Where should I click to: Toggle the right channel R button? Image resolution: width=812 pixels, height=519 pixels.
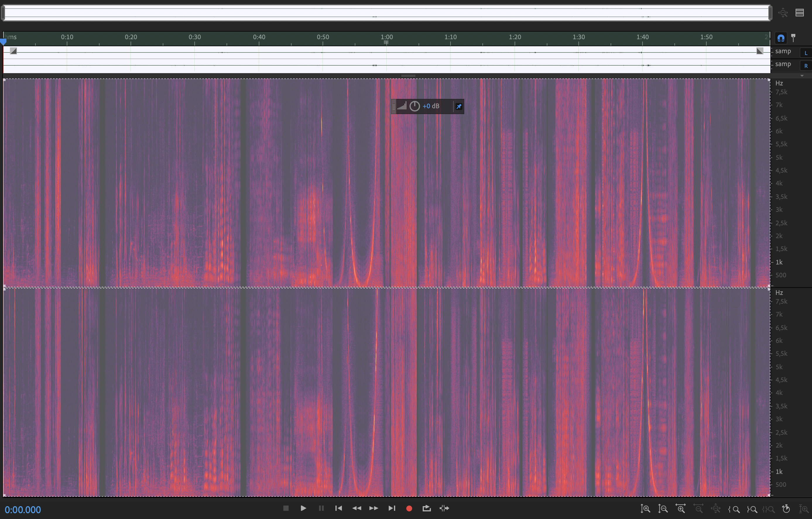(806, 66)
